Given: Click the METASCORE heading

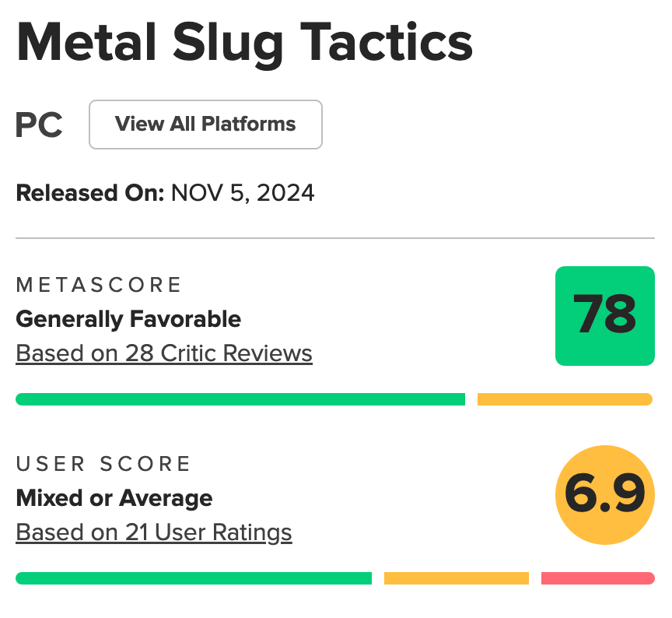Looking at the screenshot, I should 99,285.
